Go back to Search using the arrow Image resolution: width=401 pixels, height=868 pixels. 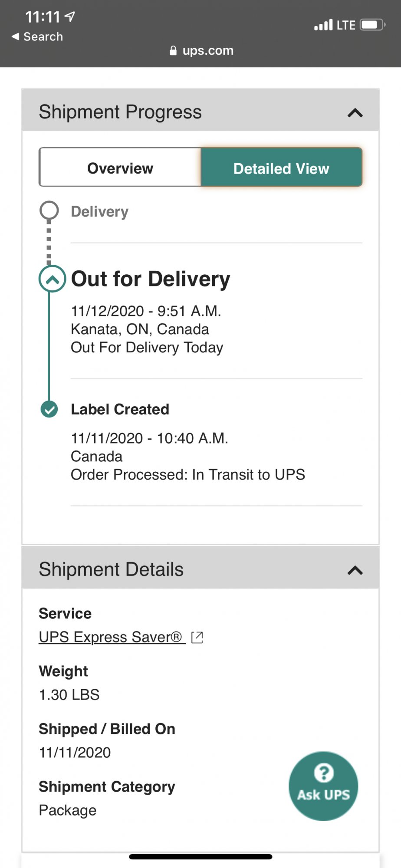tap(15, 36)
